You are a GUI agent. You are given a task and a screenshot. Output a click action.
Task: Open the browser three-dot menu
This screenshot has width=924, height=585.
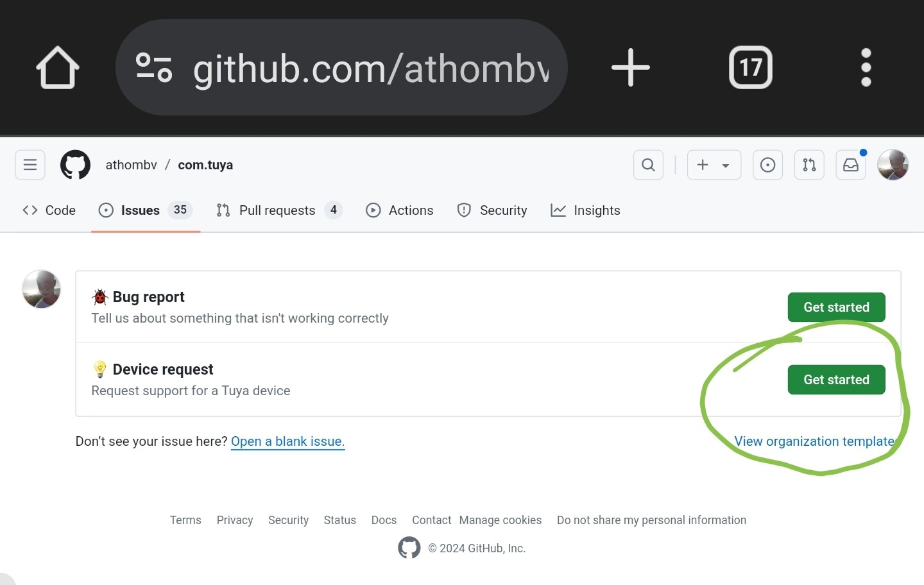click(866, 67)
